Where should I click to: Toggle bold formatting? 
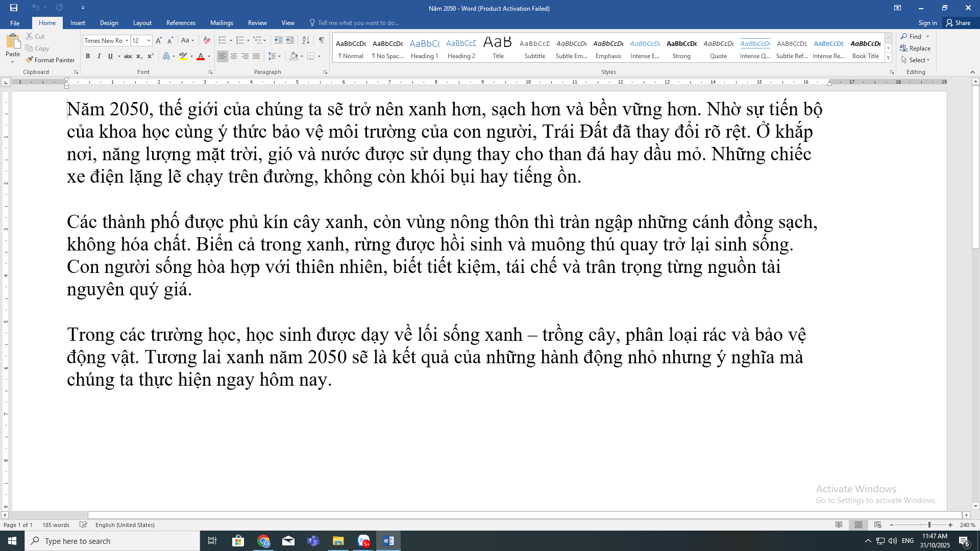(88, 56)
